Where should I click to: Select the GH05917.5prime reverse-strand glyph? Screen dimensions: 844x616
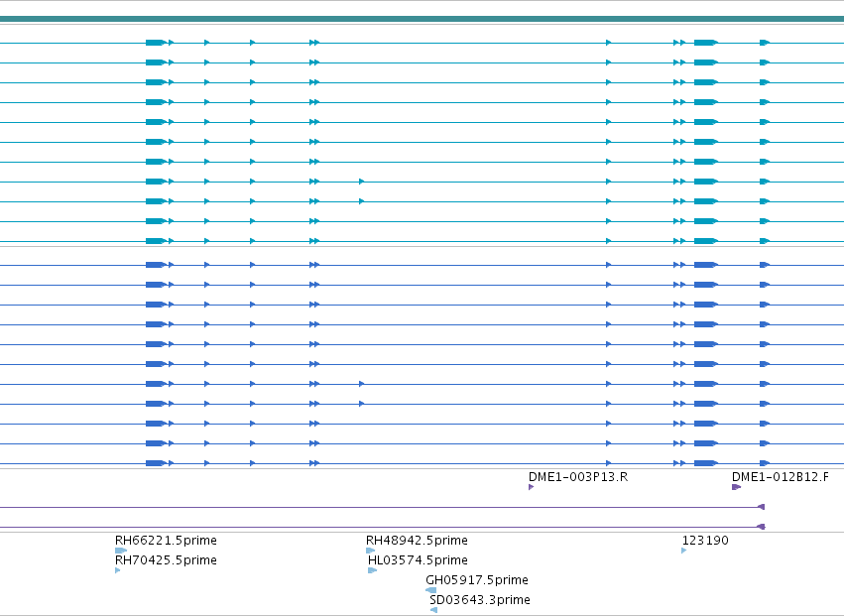tap(430, 590)
